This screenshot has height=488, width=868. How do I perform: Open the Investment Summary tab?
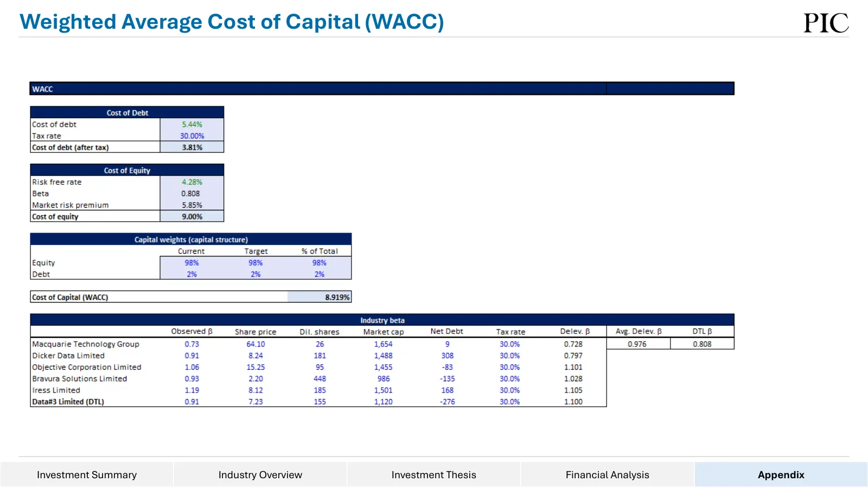87,474
